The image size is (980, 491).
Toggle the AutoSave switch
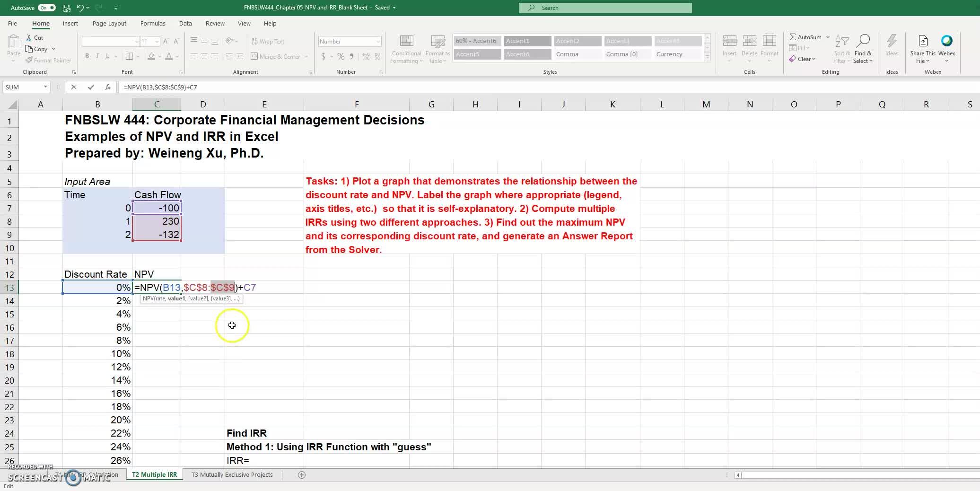pyautogui.click(x=47, y=8)
